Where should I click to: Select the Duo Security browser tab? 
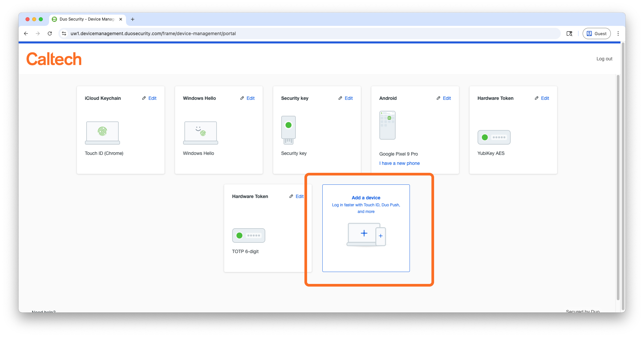pyautogui.click(x=87, y=19)
